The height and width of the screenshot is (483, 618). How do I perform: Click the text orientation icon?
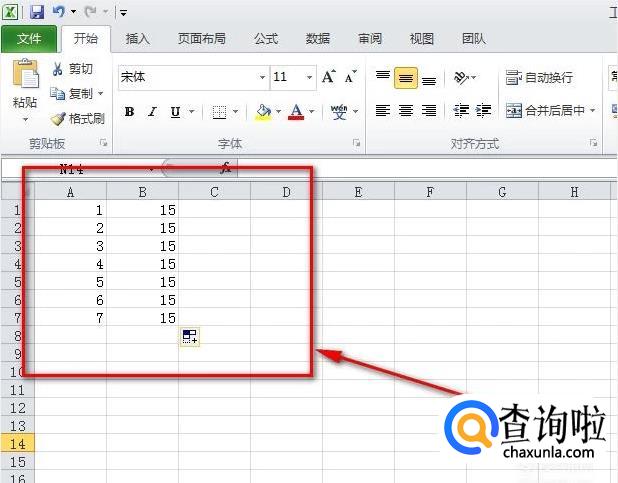pos(461,77)
